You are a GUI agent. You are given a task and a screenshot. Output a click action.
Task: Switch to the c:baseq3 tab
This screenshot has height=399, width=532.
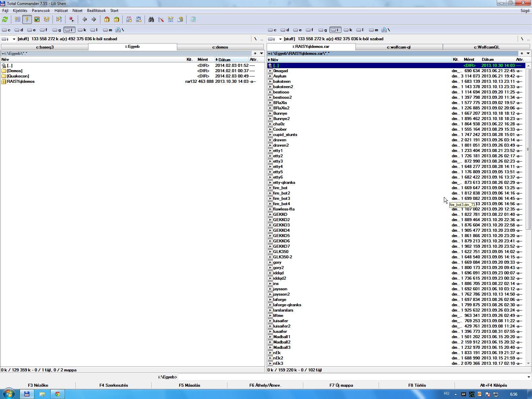click(x=45, y=47)
